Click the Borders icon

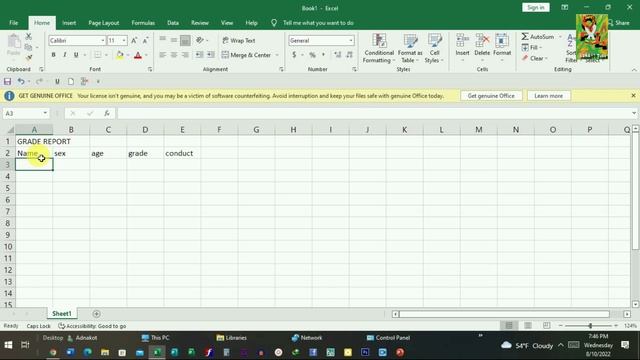[98, 55]
